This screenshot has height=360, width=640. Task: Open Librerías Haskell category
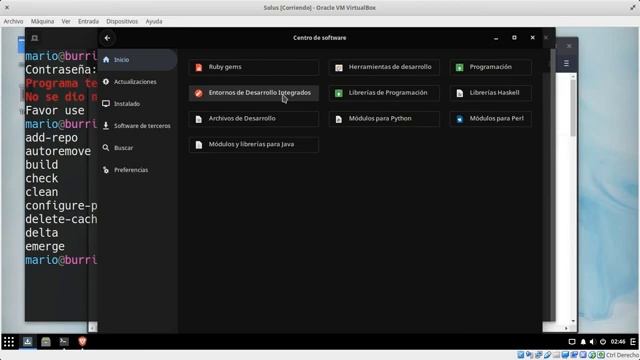point(491,93)
